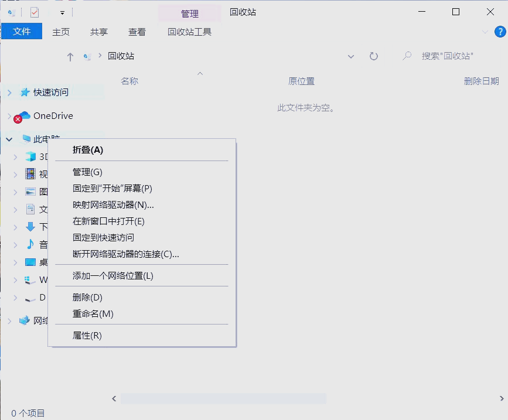Click the magnifier search icon

pyautogui.click(x=407, y=56)
